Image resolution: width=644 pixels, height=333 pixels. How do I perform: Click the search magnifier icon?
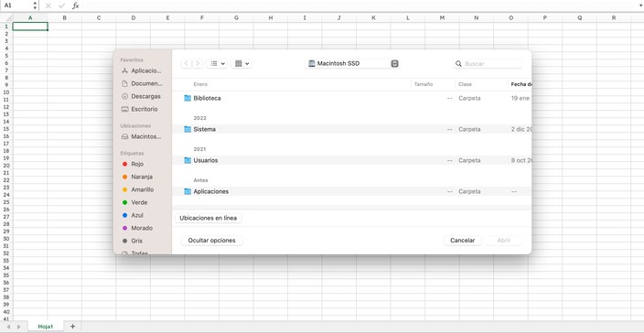coord(459,64)
